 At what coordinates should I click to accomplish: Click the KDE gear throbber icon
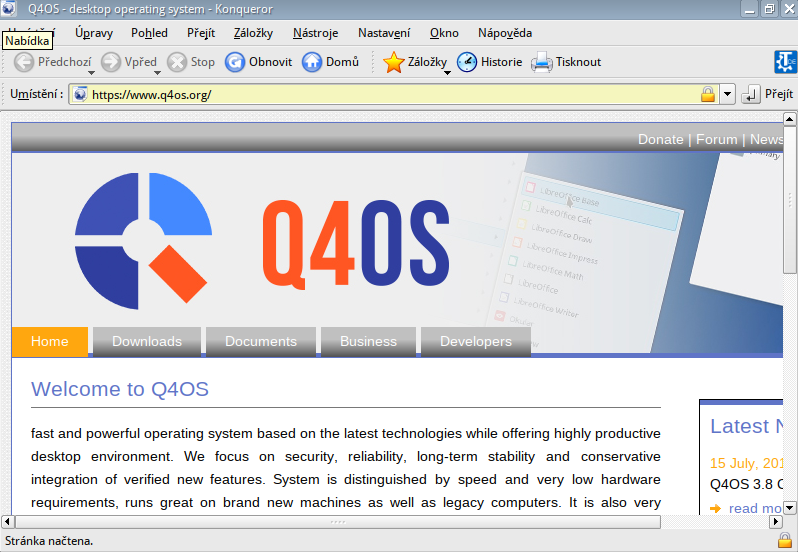(785, 62)
